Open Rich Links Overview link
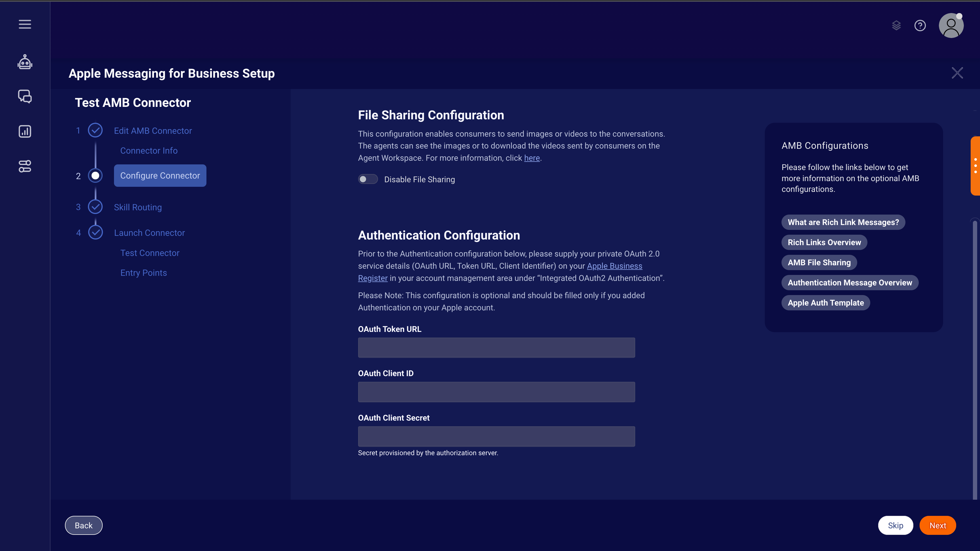Image resolution: width=980 pixels, height=551 pixels. [x=824, y=242]
